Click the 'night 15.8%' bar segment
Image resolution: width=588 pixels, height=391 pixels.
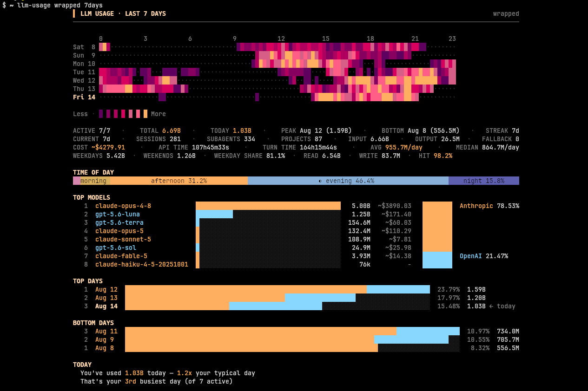484,181
